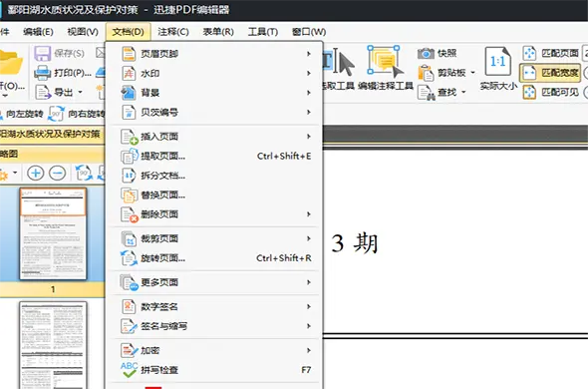This screenshot has height=389, width=588.
Task: Expand arrow next to 加密
Action: click(309, 350)
